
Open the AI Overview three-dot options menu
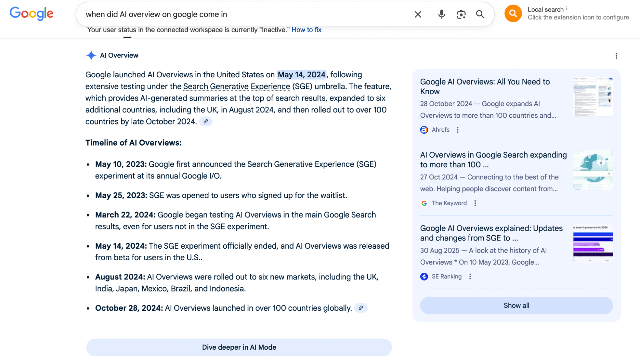616,56
